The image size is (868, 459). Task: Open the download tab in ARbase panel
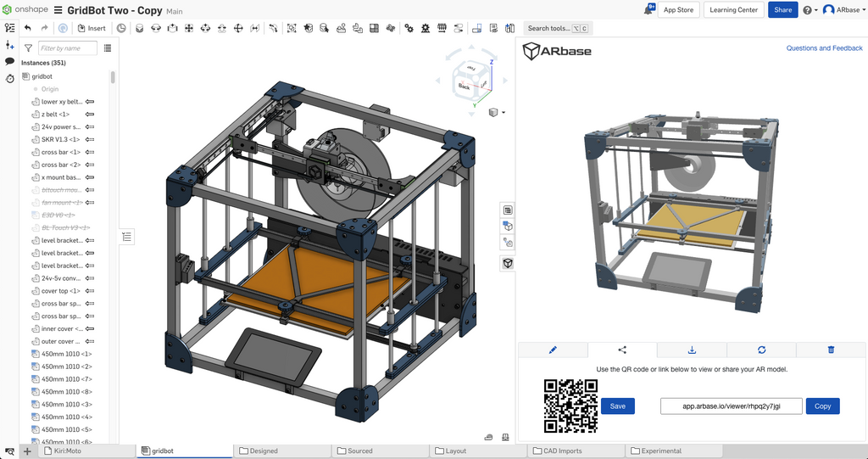tap(692, 350)
